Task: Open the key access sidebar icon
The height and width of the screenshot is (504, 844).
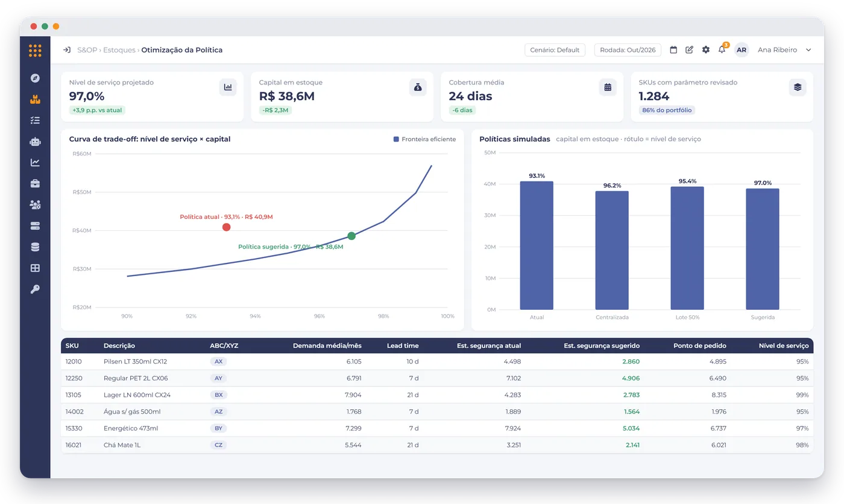Action: point(35,289)
